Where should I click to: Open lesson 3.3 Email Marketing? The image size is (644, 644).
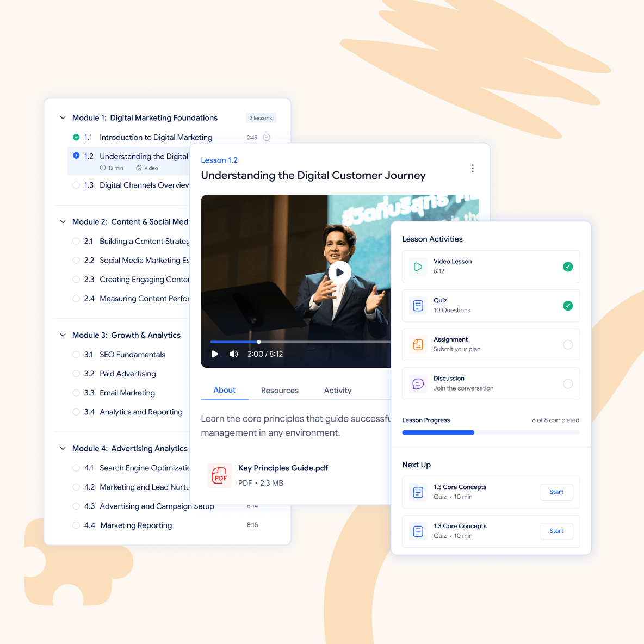127,393
